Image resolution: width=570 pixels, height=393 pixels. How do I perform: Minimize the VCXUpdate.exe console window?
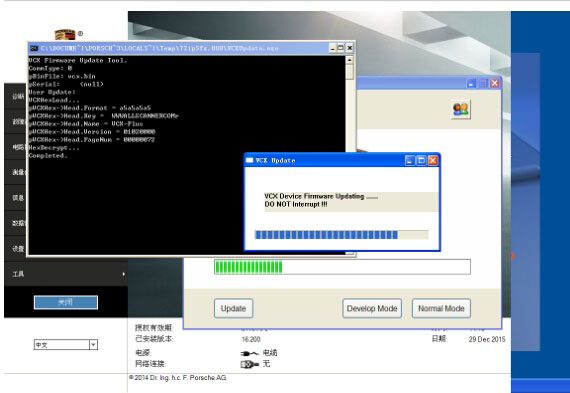(332, 48)
